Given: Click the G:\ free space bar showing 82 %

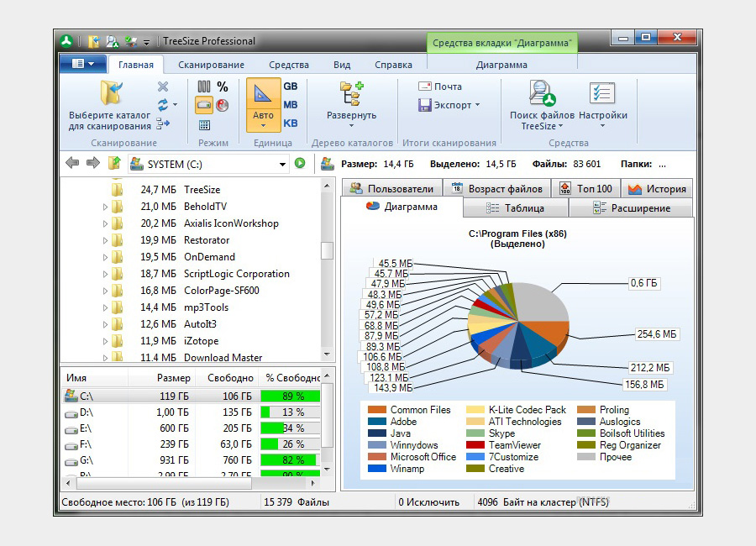Looking at the screenshot, I should click(291, 460).
